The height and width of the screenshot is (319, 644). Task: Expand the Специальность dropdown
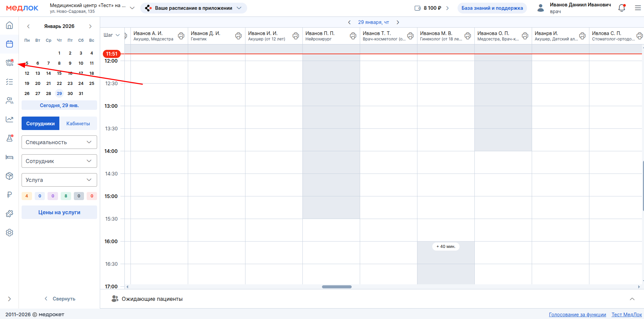point(59,142)
